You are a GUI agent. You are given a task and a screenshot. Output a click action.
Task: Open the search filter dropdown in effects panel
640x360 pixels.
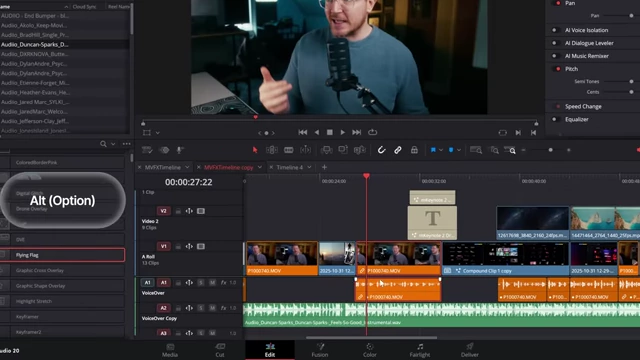tap(113, 144)
